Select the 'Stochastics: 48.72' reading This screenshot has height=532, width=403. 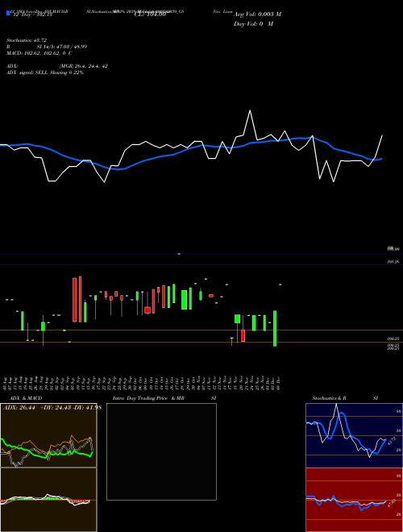point(27,40)
